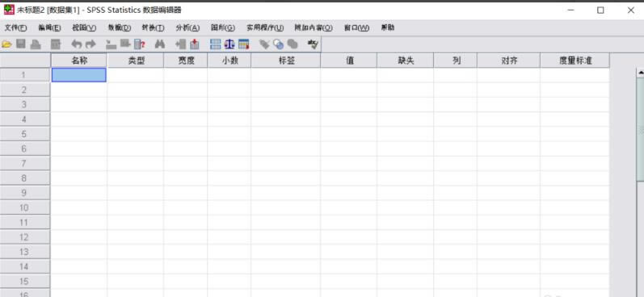Click the 类型 column header
The width and height of the screenshot is (644, 297).
[136, 61]
